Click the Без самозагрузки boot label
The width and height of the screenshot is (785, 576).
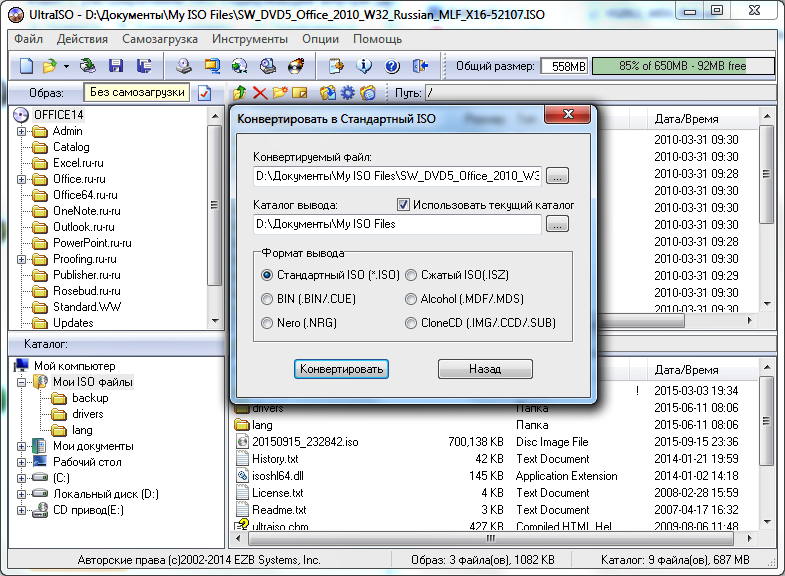(137, 92)
